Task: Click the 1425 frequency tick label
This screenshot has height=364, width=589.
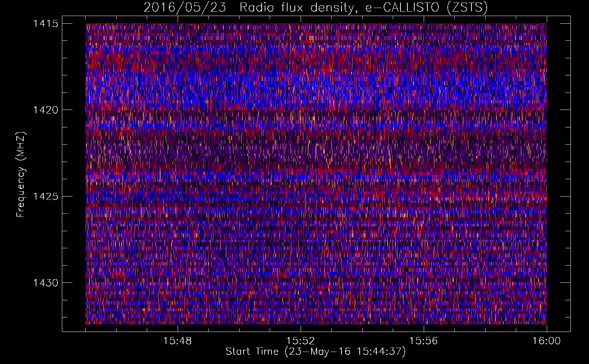Action: pyautogui.click(x=46, y=197)
